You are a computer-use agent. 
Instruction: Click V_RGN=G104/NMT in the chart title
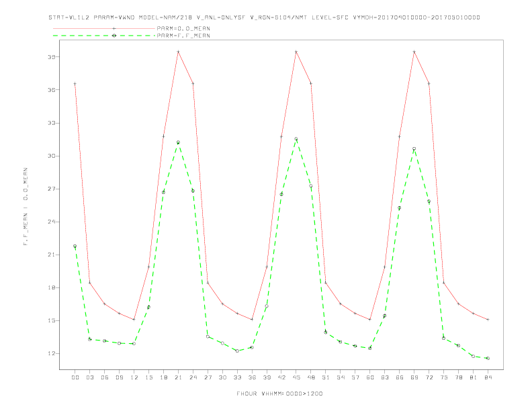point(278,17)
